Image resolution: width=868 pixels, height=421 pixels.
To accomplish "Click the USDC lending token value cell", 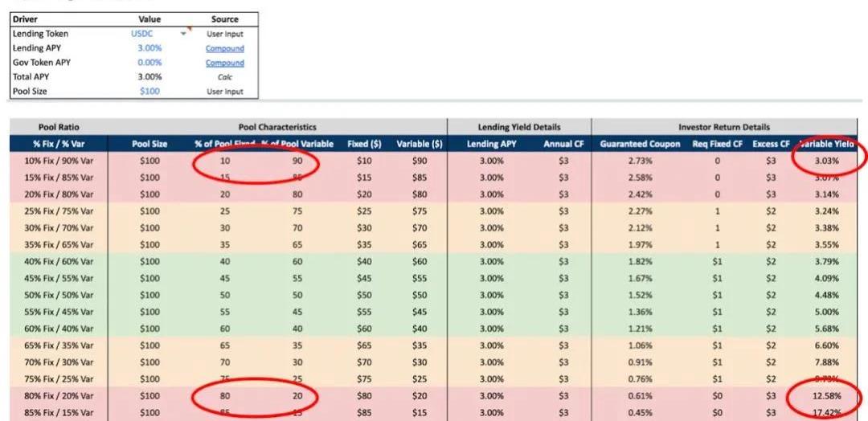I will (x=141, y=34).
